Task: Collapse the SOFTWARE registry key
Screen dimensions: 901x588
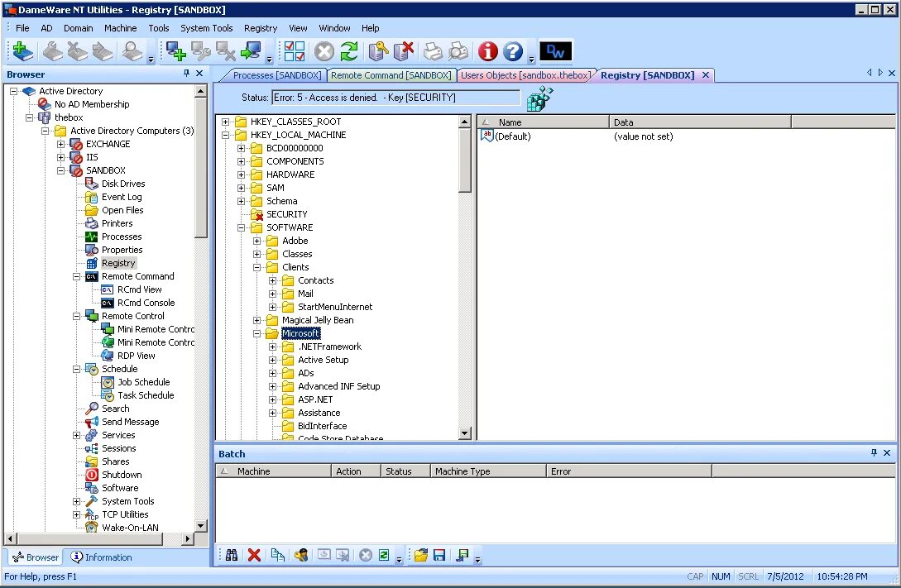Action: click(x=242, y=227)
